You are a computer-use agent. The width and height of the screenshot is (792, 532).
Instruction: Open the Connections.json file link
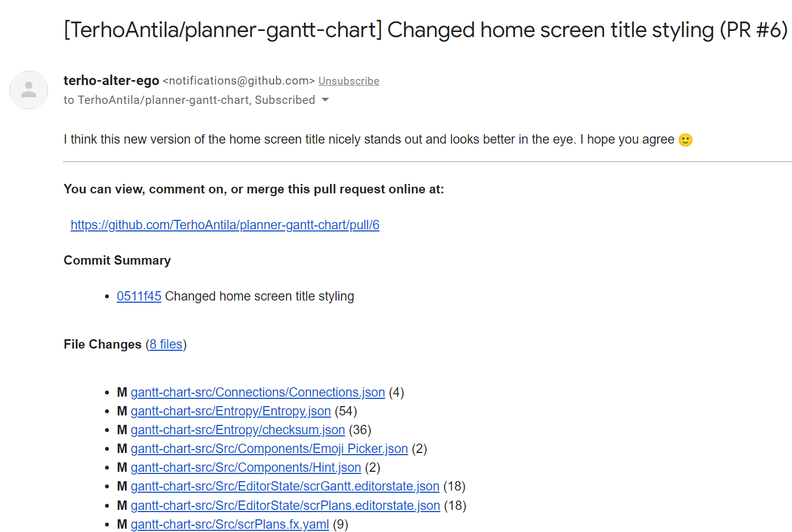point(258,392)
